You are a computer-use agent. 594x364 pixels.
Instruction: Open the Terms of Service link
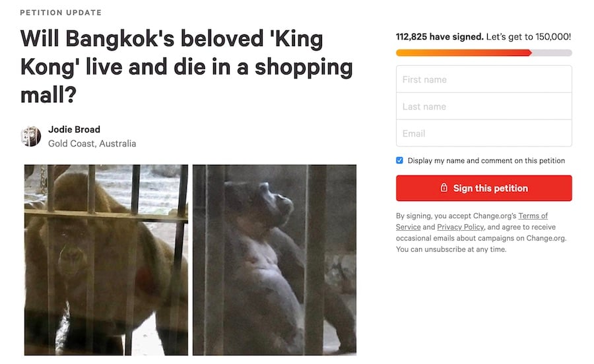471,222
